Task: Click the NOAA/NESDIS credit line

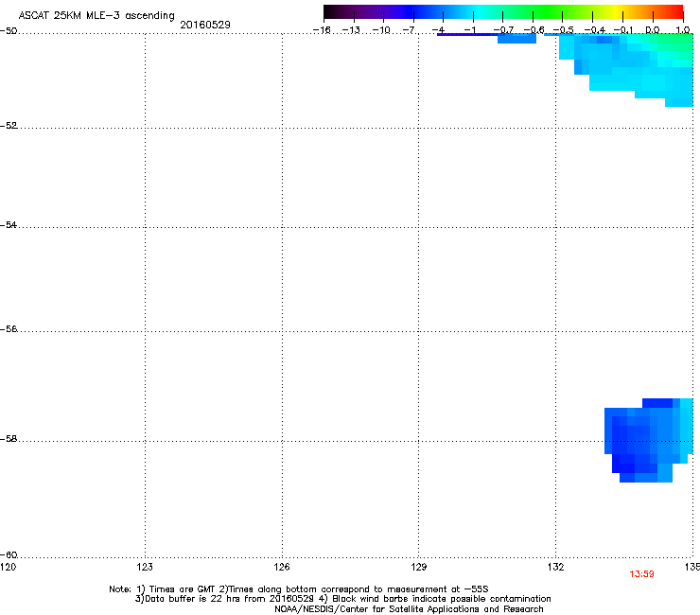Action: click(409, 609)
